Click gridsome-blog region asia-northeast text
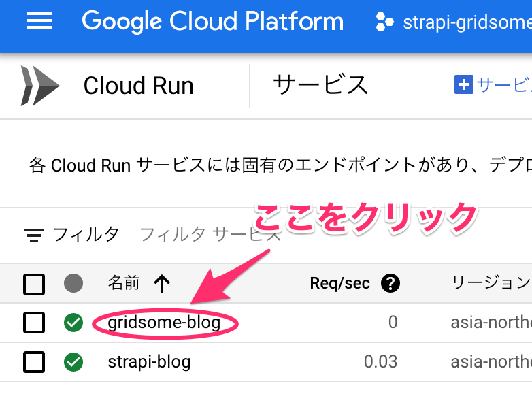Viewport: 532px width, 407px height. pos(491,322)
